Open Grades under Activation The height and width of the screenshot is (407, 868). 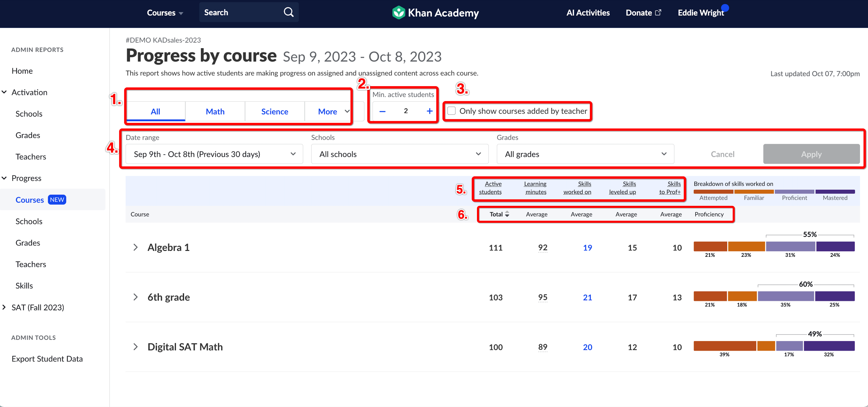28,135
